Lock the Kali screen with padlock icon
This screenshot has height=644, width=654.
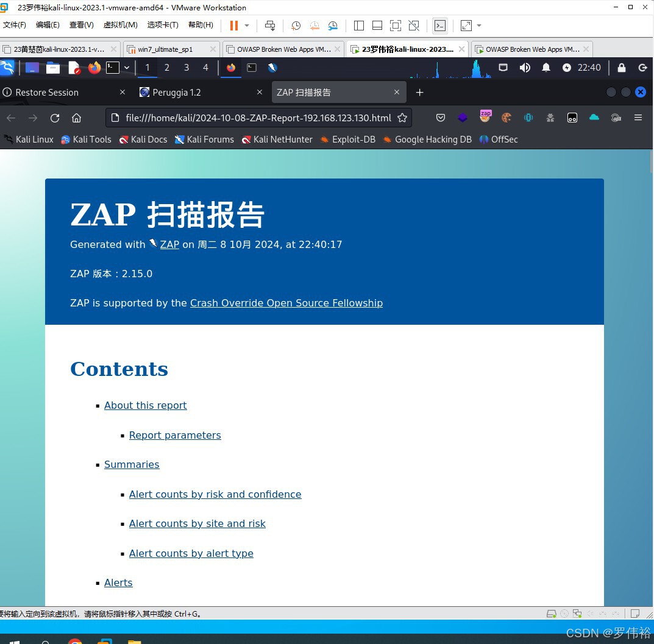(622, 68)
